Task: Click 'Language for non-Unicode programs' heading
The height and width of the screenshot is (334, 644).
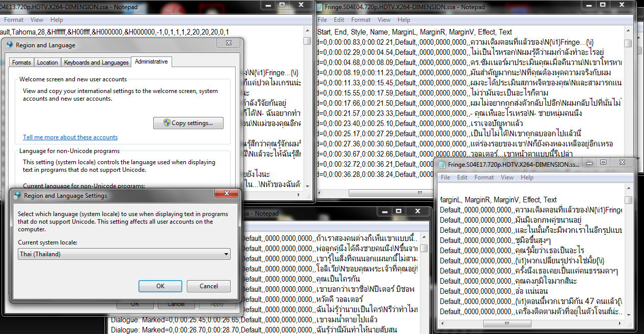Action: coord(69,151)
